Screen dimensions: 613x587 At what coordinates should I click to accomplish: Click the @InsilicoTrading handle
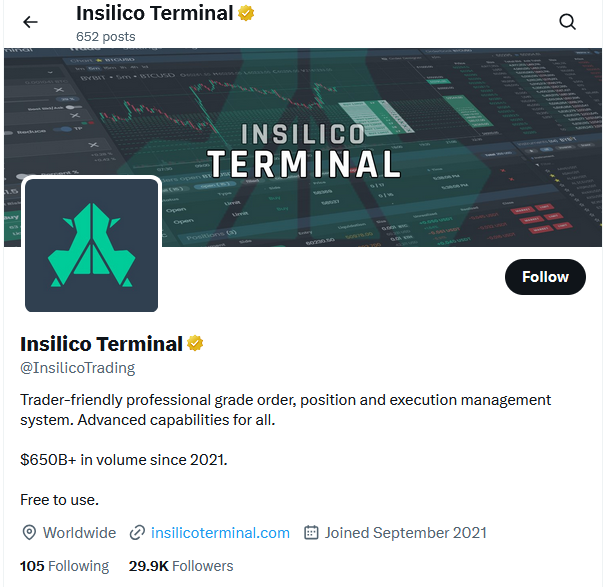click(x=77, y=368)
